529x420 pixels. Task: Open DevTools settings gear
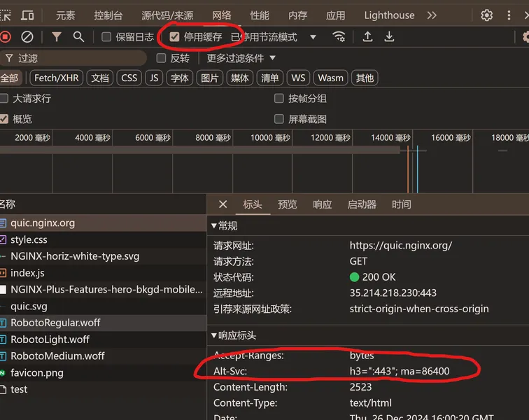pyautogui.click(x=486, y=15)
